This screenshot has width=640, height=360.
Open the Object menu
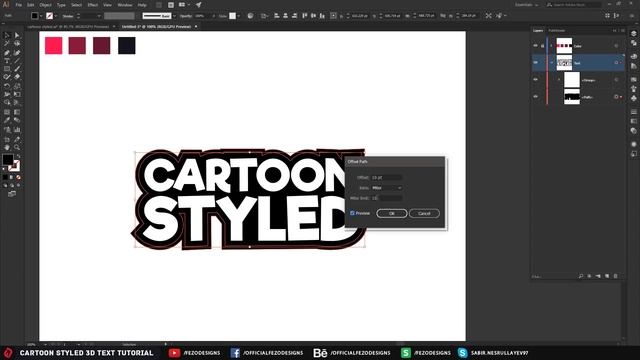[x=45, y=5]
